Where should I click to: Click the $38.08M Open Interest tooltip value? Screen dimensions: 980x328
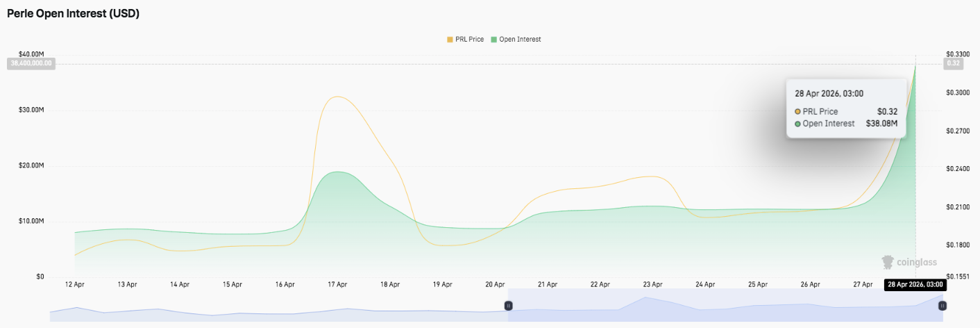point(881,124)
